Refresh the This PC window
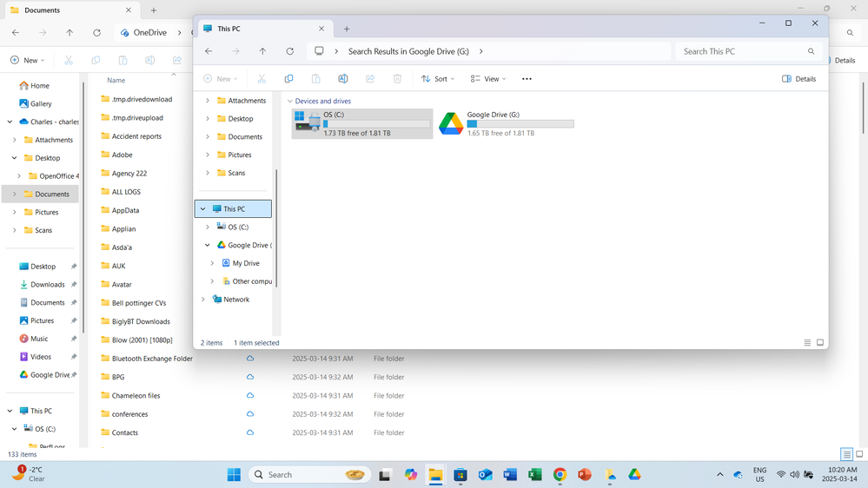 click(289, 51)
